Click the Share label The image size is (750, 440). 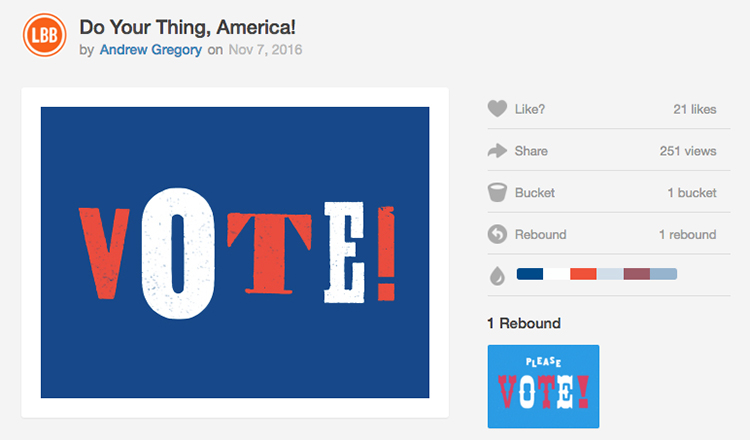[x=531, y=151]
